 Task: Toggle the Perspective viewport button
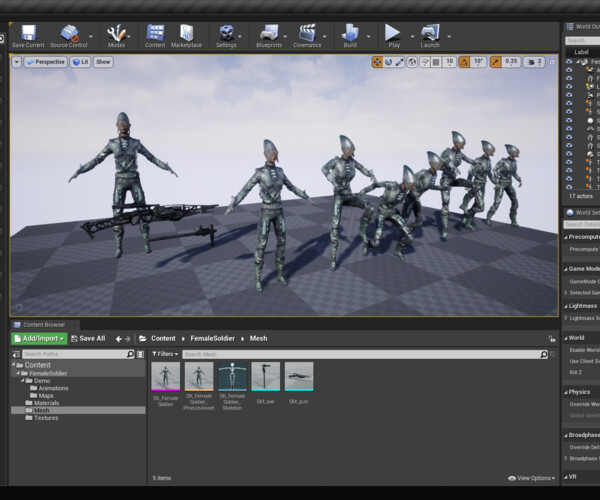46,62
